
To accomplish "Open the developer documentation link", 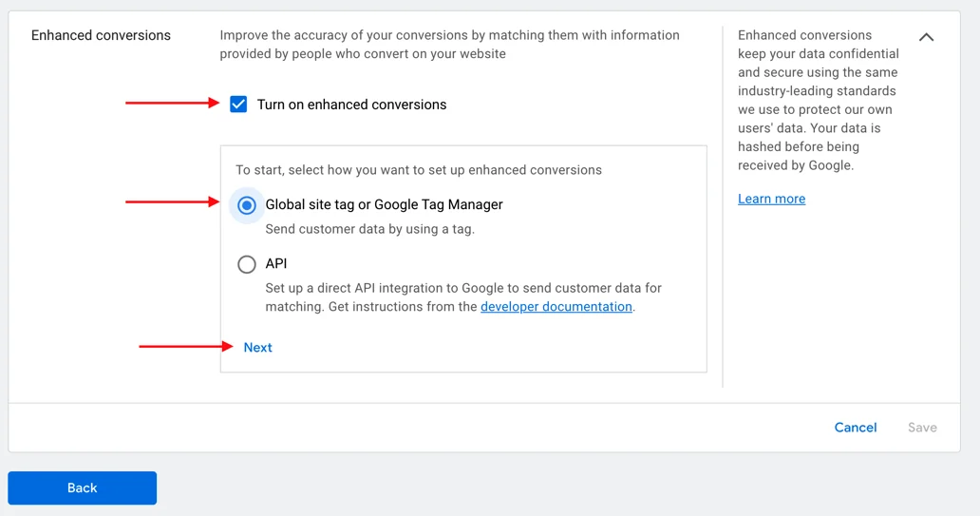I will pos(556,307).
